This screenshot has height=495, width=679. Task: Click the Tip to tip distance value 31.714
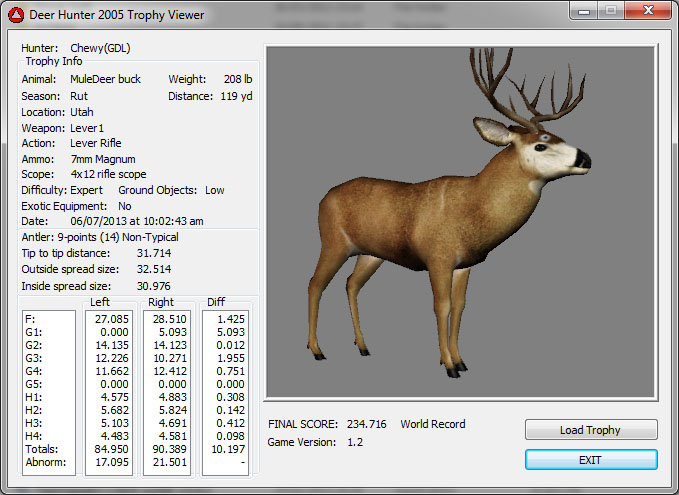click(x=154, y=253)
